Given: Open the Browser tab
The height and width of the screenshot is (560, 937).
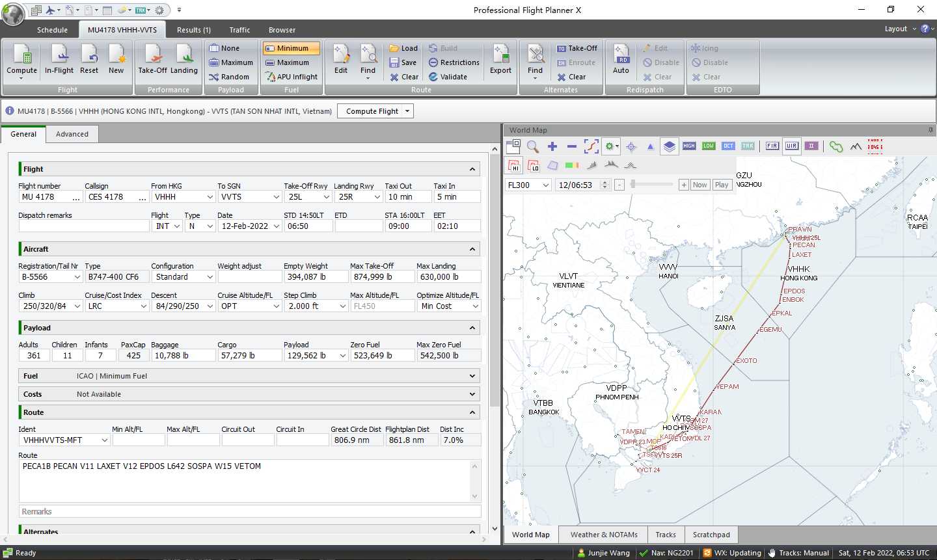Looking at the screenshot, I should [282, 30].
